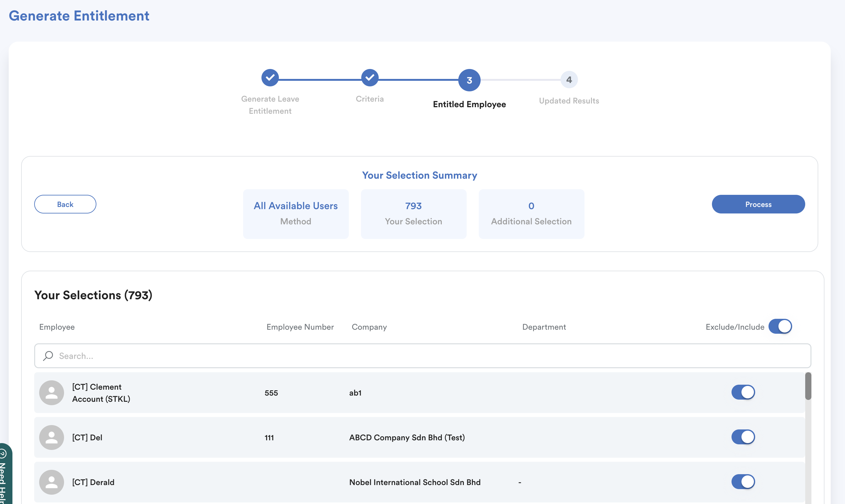The image size is (845, 504).
Task: Click step 3 Entitled Employee circle
Action: [x=469, y=80]
